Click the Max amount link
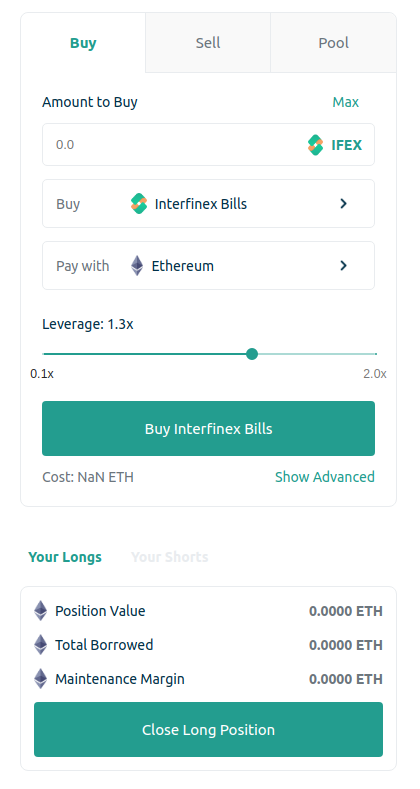The image size is (420, 789). [346, 102]
